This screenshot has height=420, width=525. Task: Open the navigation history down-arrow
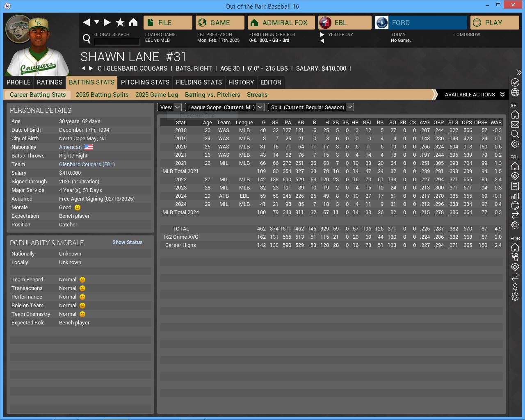(x=97, y=22)
